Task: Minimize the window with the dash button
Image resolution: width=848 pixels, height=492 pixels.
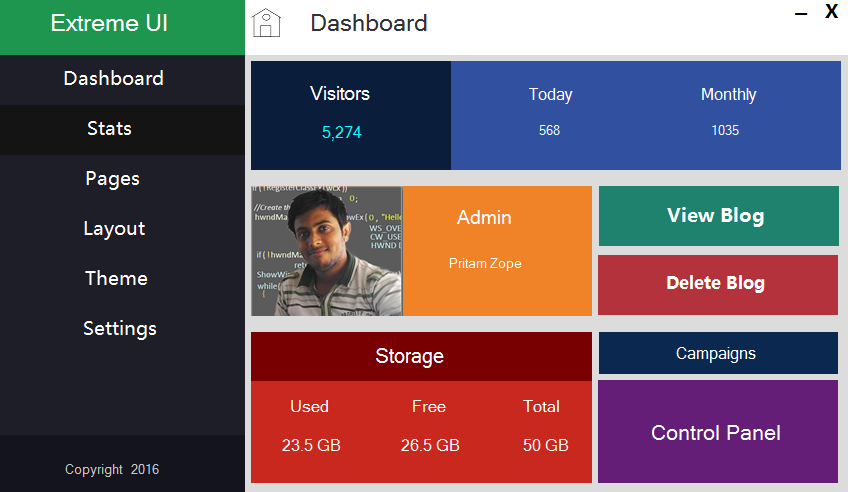Action: (x=801, y=13)
